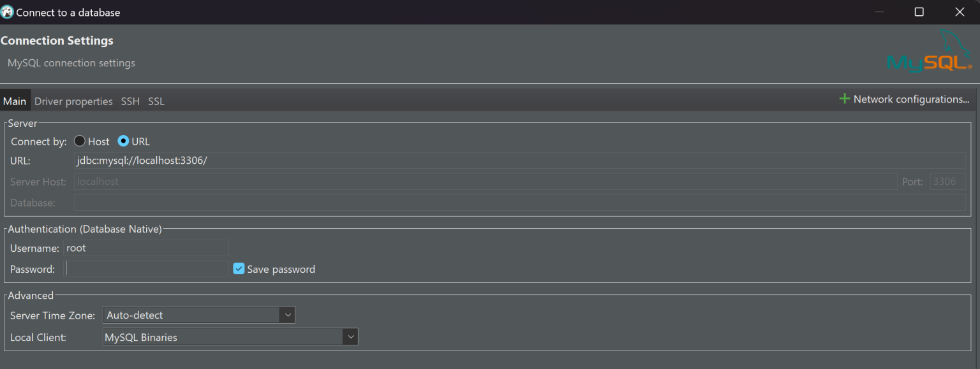This screenshot has height=369, width=980.
Task: Select the 'Host' connect by option
Action: [79, 141]
